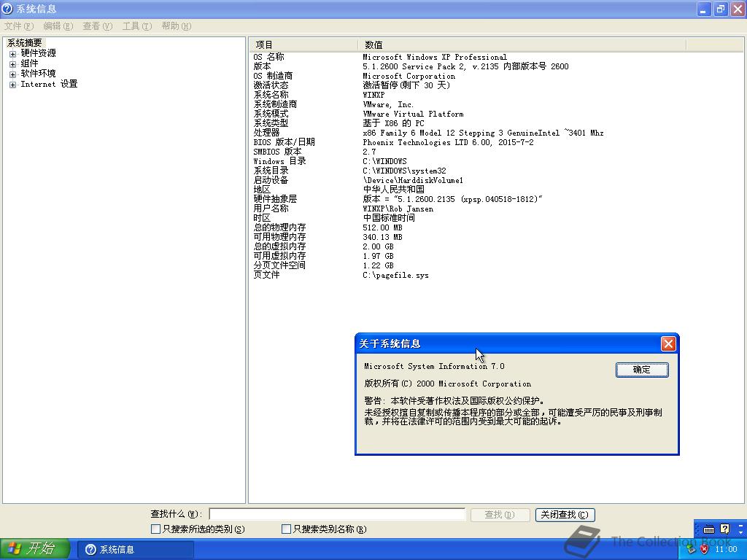747x560 pixels.
Task: Close the 关于系统信息 dialog with red X
Action: 668,344
